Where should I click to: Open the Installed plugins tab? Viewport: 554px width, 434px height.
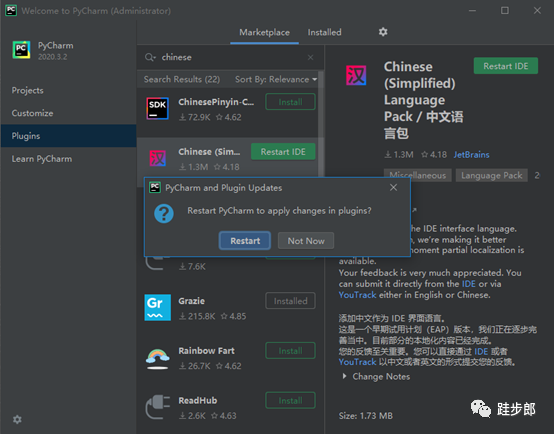point(324,33)
